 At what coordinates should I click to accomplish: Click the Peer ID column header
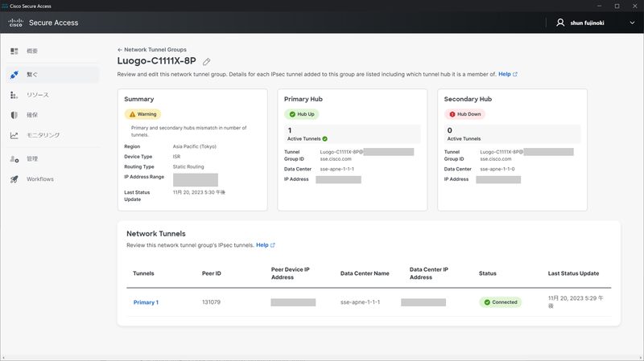click(x=212, y=273)
